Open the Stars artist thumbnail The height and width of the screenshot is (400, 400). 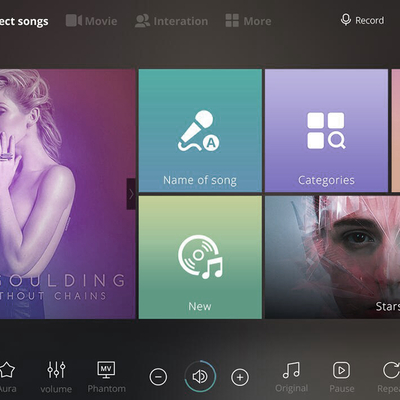click(x=332, y=257)
